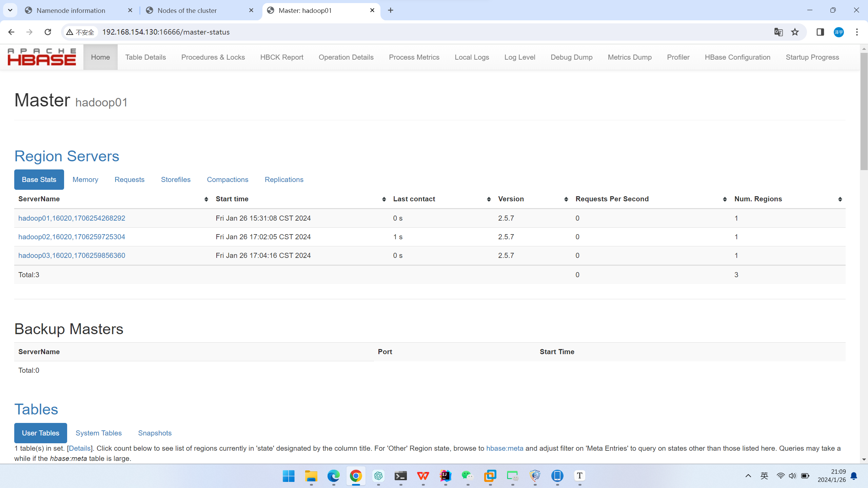Expand the tab search dropdown chevron
The width and height of the screenshot is (868, 488).
[10, 10]
